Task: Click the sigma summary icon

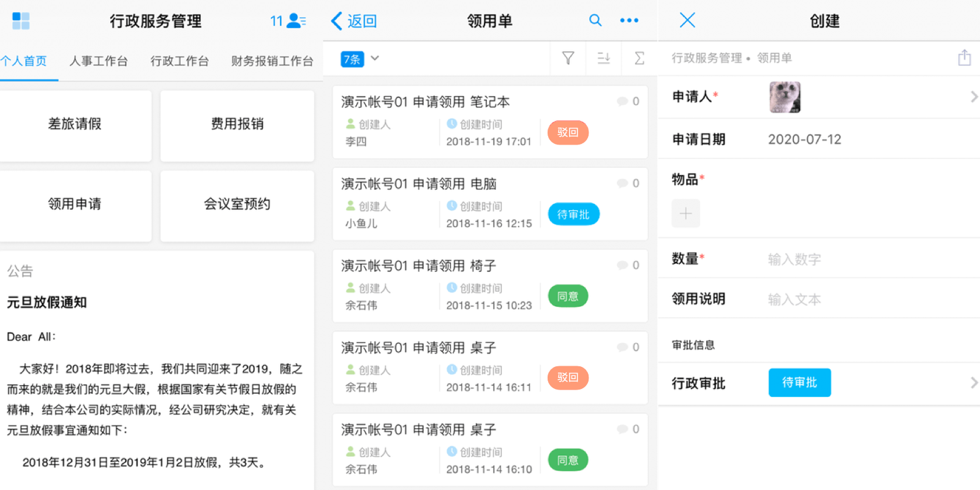Action: [x=639, y=58]
